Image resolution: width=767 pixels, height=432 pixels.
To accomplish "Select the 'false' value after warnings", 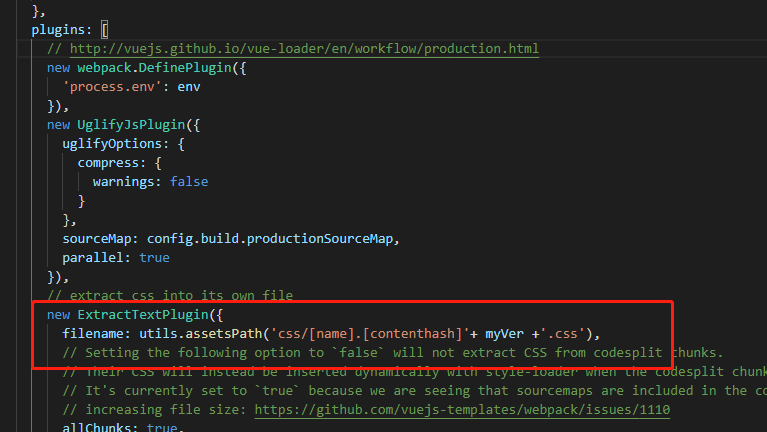I will pos(189,182).
